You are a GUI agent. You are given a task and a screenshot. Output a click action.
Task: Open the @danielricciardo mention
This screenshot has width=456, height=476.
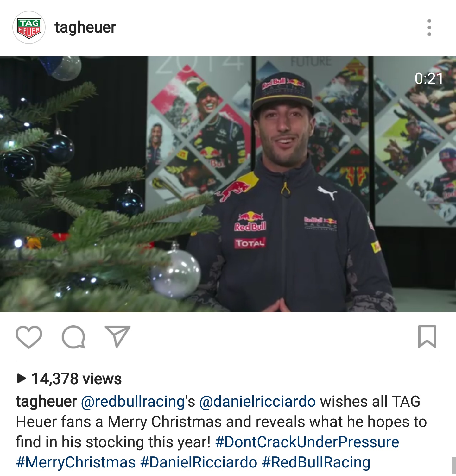pyautogui.click(x=257, y=402)
